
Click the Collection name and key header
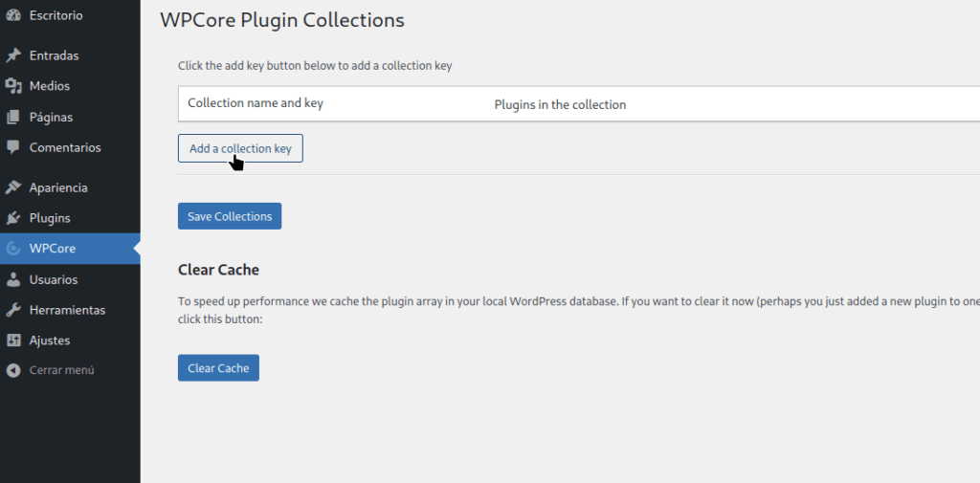click(255, 103)
